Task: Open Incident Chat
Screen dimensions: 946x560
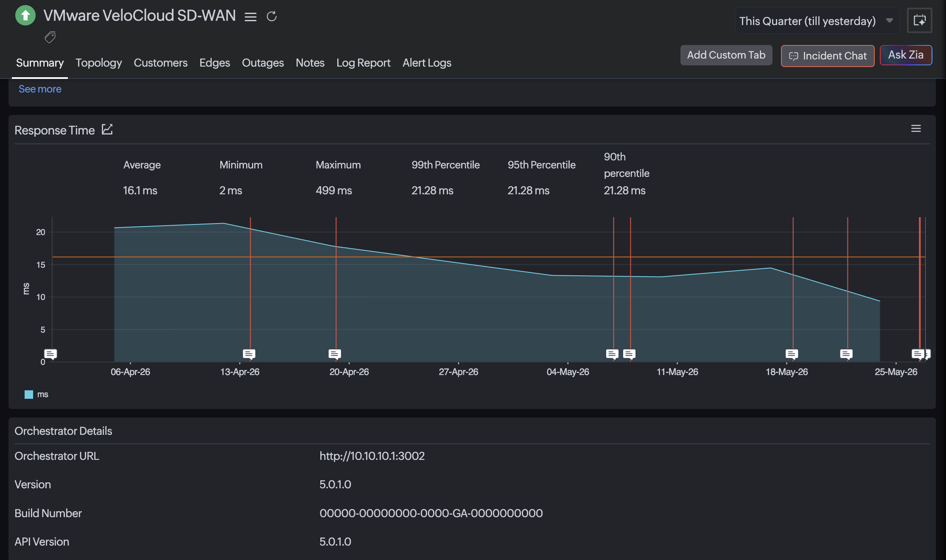Action: pyautogui.click(x=828, y=56)
